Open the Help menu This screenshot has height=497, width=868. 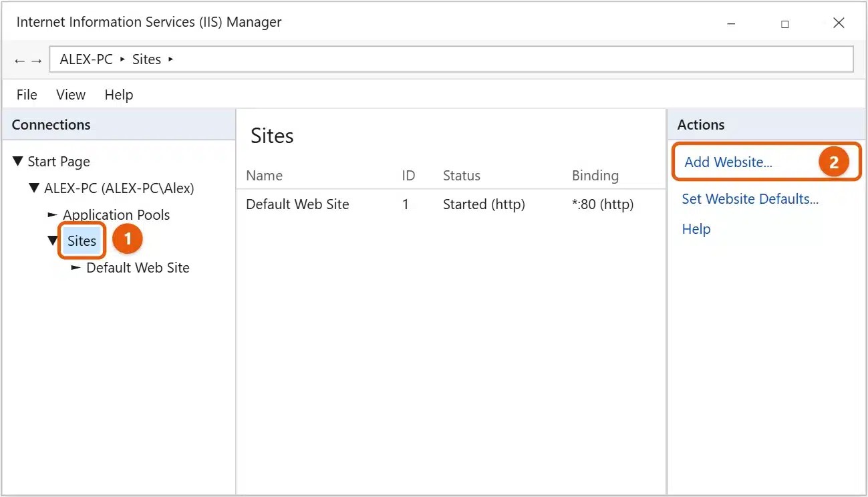pos(119,95)
